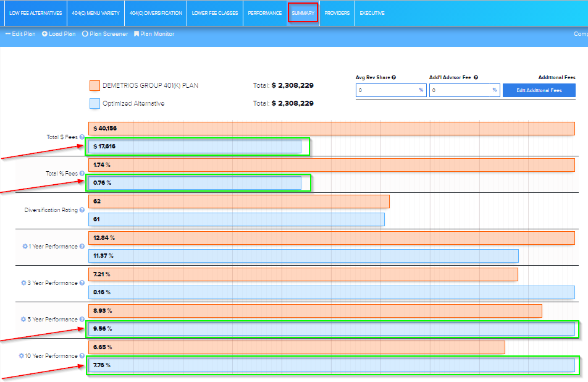Click the gear icon beside 1 Year Performance
Viewport: 588px width, 382px height.
click(25, 247)
